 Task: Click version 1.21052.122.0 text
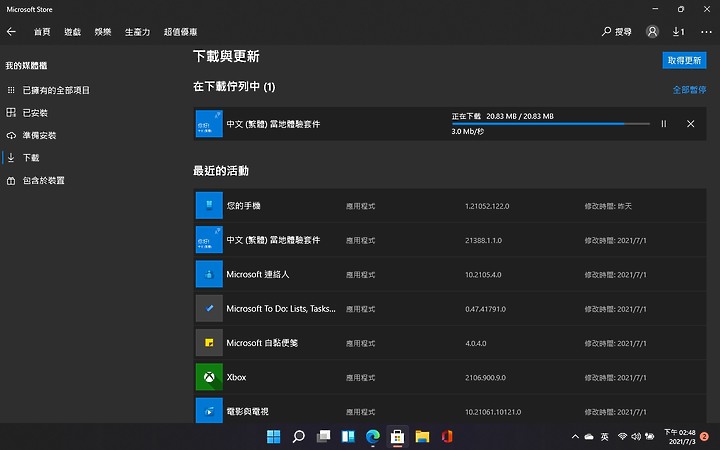click(487, 206)
